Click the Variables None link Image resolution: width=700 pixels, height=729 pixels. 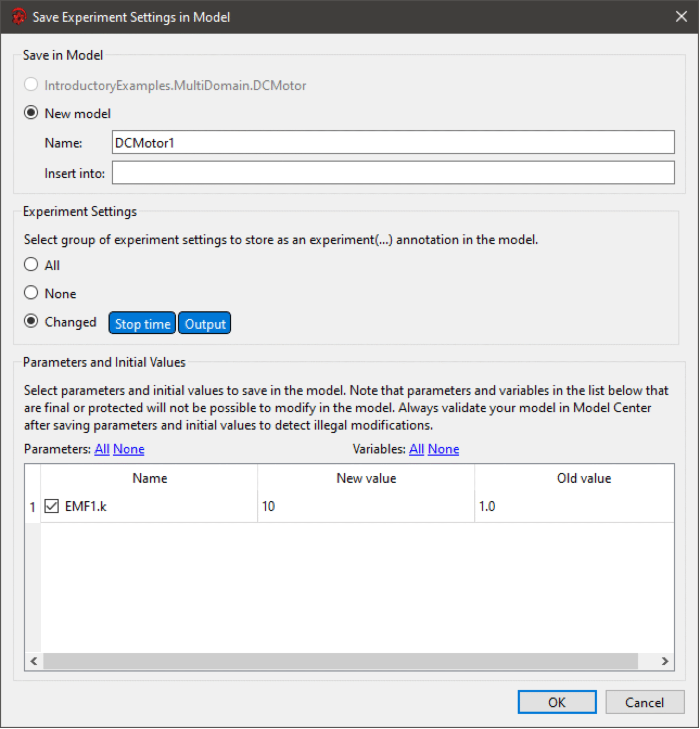[443, 449]
